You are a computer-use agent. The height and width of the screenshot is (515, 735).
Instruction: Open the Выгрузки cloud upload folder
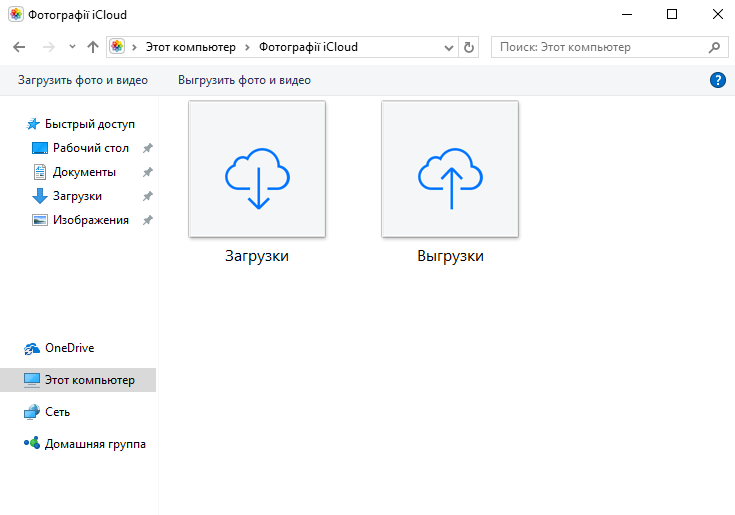(450, 169)
